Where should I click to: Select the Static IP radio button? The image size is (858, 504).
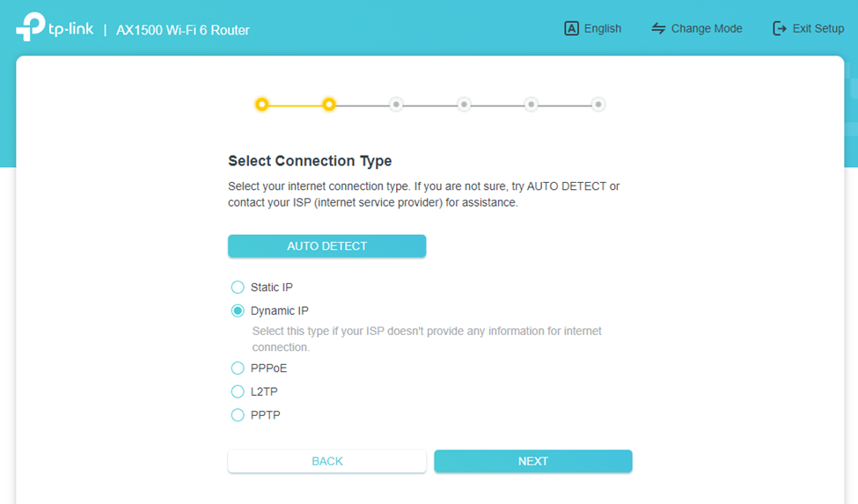point(238,288)
